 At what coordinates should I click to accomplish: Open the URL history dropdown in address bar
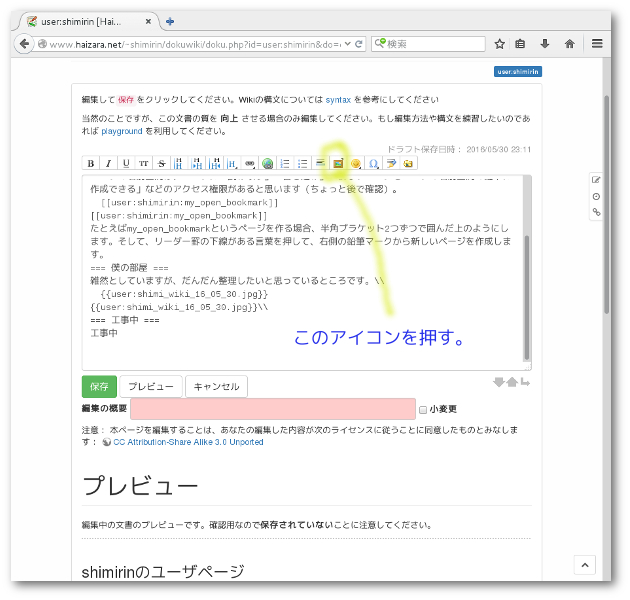pos(346,44)
